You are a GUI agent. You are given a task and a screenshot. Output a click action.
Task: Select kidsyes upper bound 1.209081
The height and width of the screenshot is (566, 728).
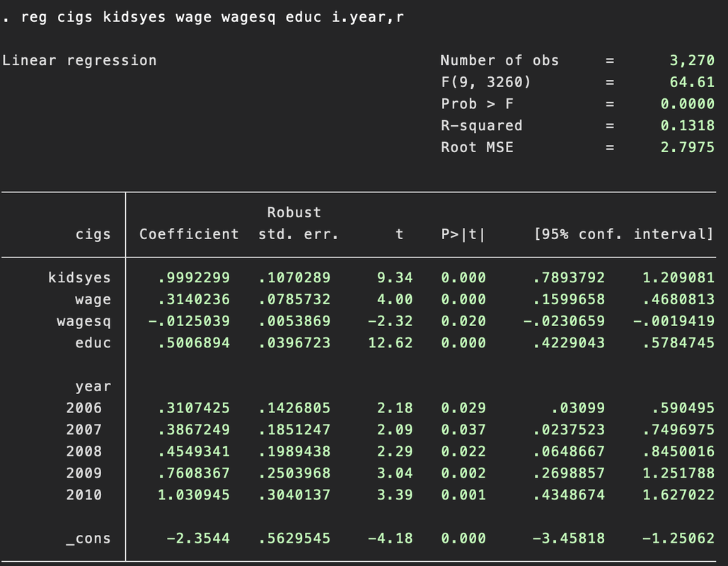[x=678, y=277]
